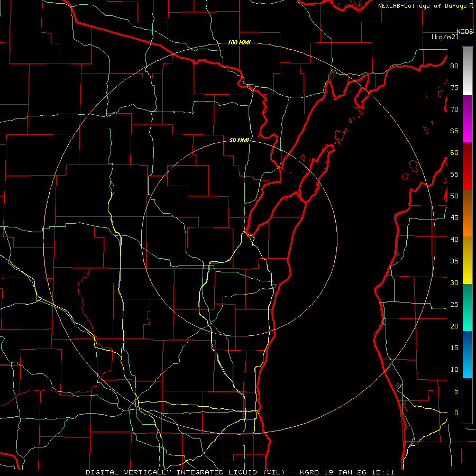Click the 19 JAN 26 15:11 timestamp
The height and width of the screenshot is (476, 476).
[359, 472]
